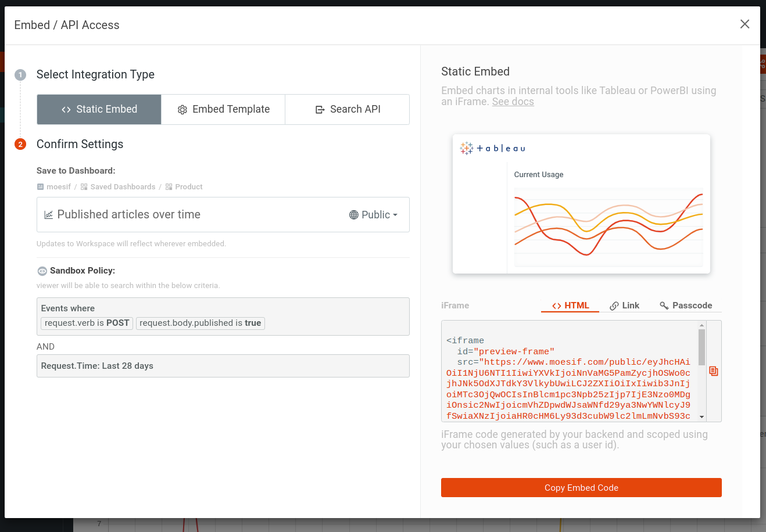
Task: Open the See docs link
Action: point(513,101)
